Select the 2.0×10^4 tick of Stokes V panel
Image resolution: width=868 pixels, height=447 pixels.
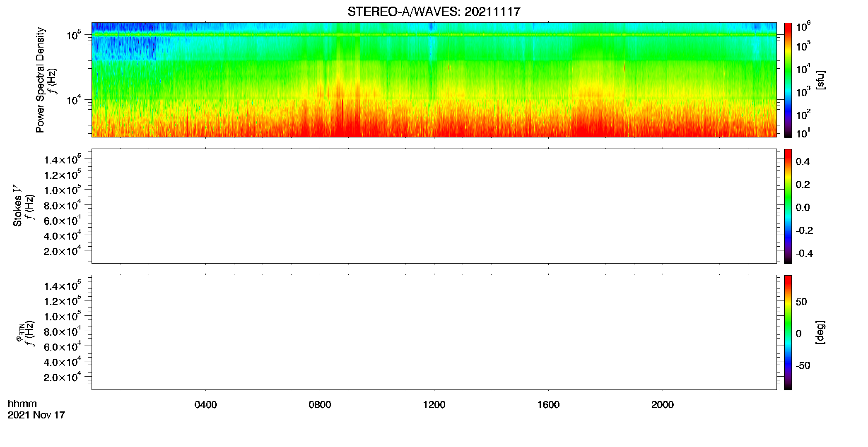62,251
